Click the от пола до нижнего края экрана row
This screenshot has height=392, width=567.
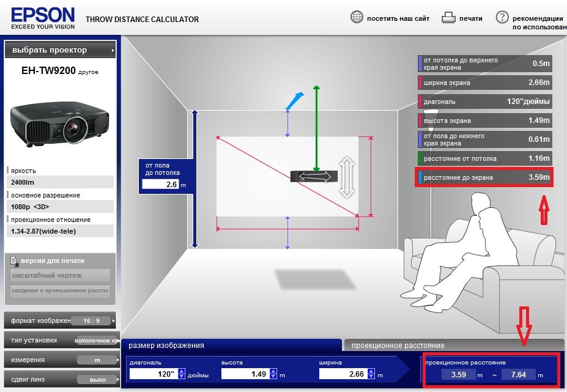pos(485,139)
